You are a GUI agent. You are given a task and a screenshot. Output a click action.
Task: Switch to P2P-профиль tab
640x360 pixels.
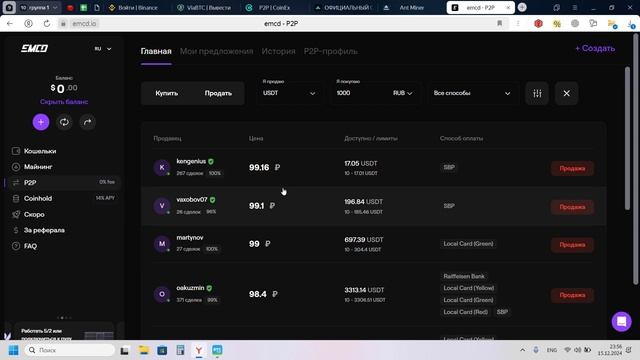point(331,51)
